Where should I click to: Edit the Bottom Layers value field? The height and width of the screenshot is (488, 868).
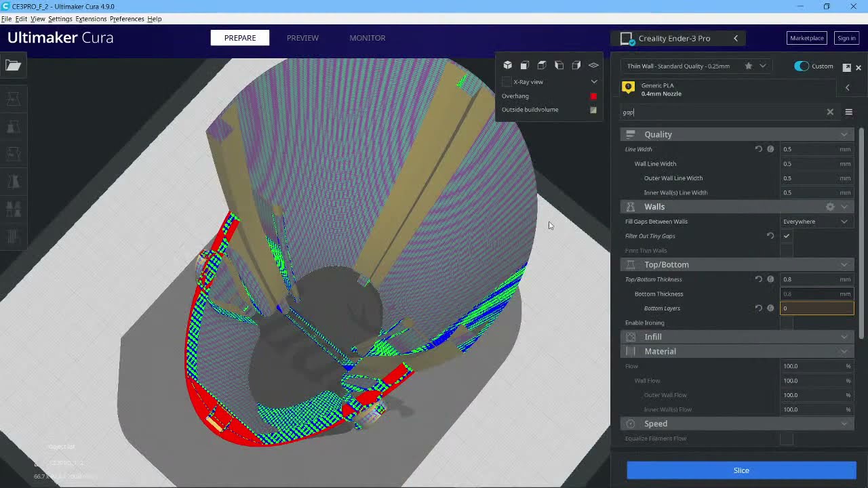[817, 308]
